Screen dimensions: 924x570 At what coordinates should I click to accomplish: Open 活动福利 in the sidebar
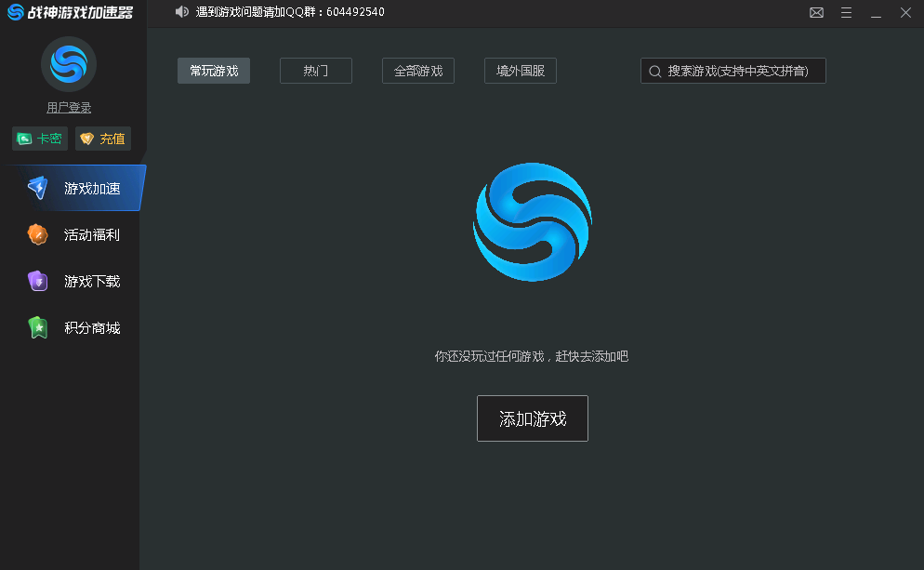point(73,234)
